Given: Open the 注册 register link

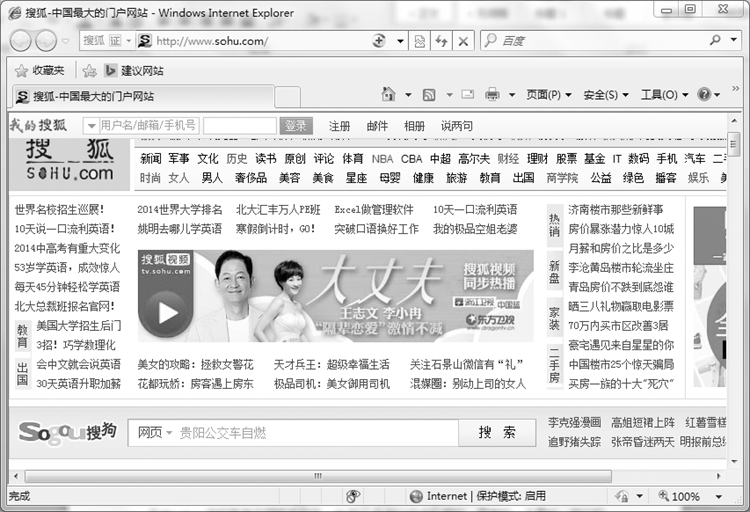Looking at the screenshot, I should (339, 126).
